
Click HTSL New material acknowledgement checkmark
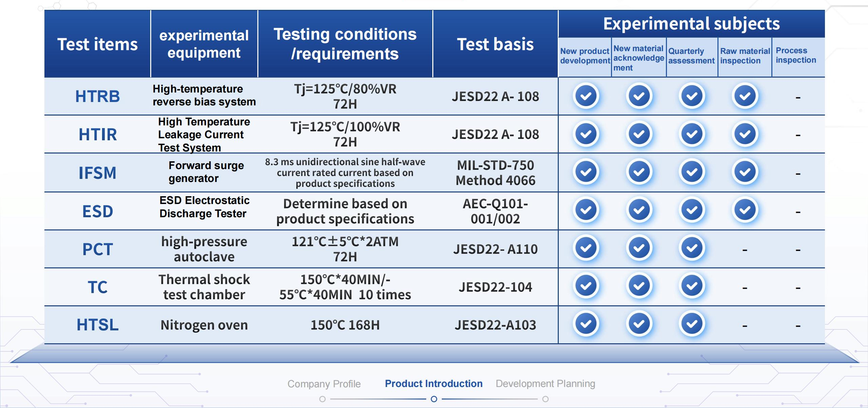coord(639,324)
